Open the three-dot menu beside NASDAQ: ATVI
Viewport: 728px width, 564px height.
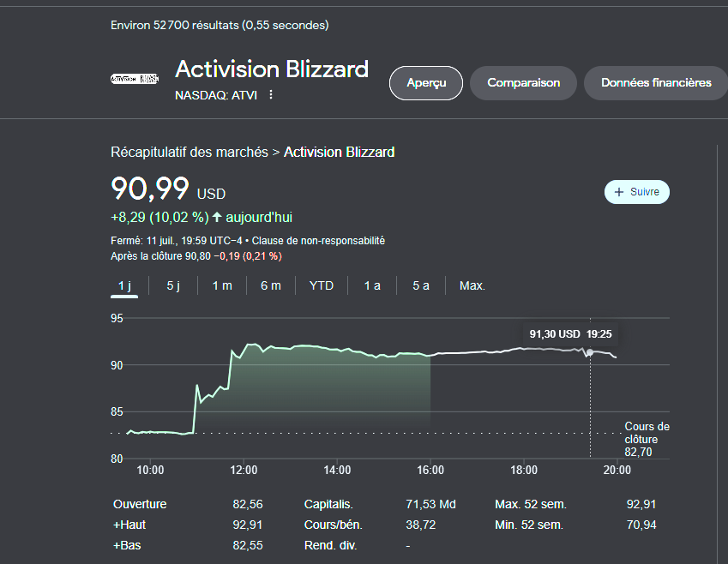tap(271, 94)
